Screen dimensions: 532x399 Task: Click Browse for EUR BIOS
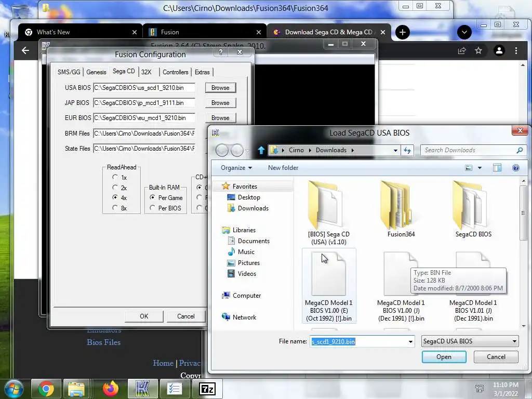point(220,118)
